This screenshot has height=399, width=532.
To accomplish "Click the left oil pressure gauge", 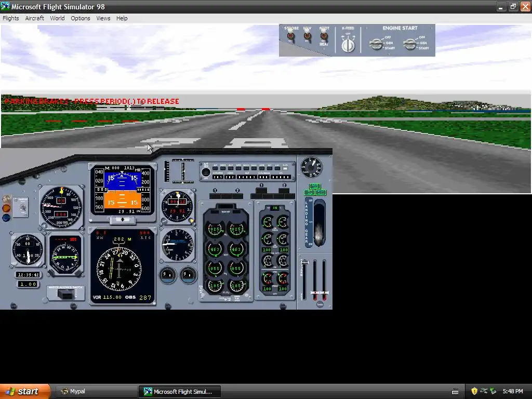I will pyautogui.click(x=268, y=222).
